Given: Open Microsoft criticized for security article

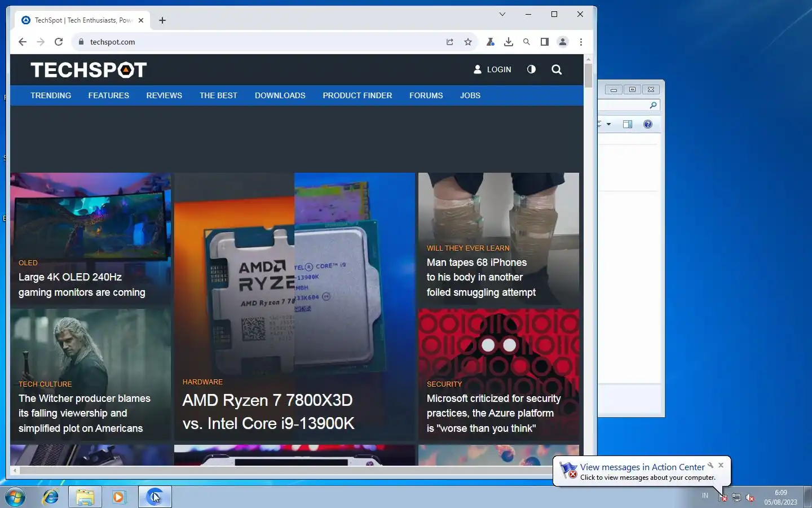Looking at the screenshot, I should 493,413.
